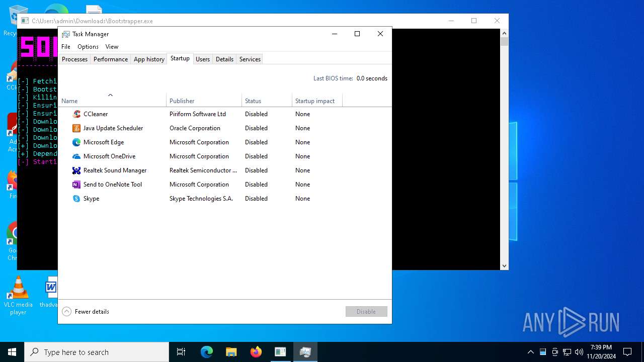Click the Microsoft OneDrive cloud icon
Viewport: 644px width, 362px height.
point(76,156)
